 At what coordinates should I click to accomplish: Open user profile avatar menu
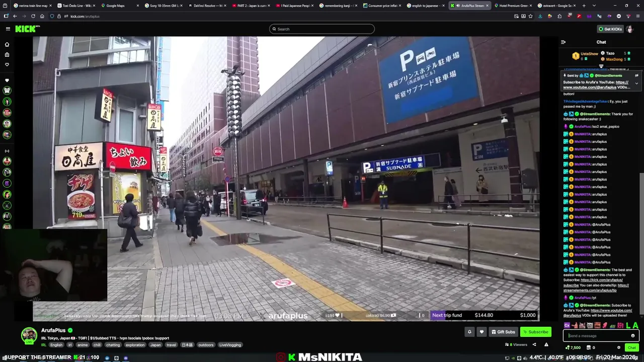point(629,29)
